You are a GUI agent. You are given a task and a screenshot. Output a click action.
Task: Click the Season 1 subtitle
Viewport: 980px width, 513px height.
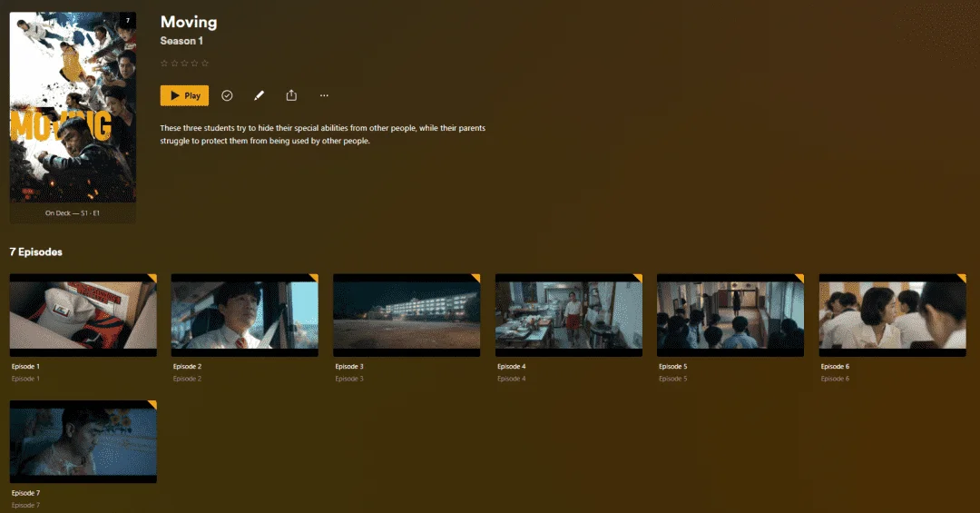coord(181,41)
